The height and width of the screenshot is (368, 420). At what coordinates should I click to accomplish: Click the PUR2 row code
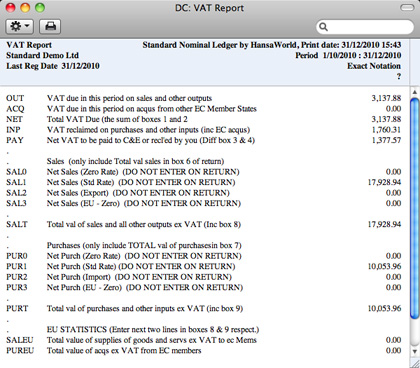(17, 277)
